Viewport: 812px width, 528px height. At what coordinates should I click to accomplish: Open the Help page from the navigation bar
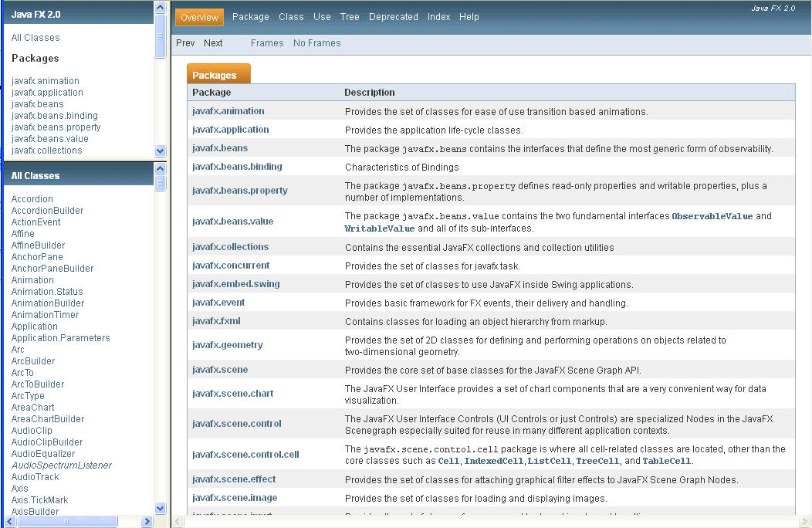click(x=469, y=16)
